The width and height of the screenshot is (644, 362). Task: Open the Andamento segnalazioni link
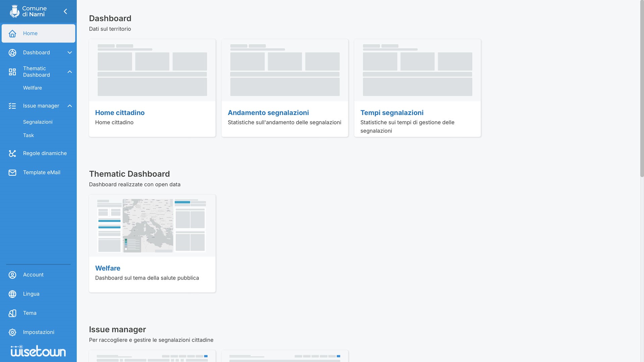coord(268,113)
